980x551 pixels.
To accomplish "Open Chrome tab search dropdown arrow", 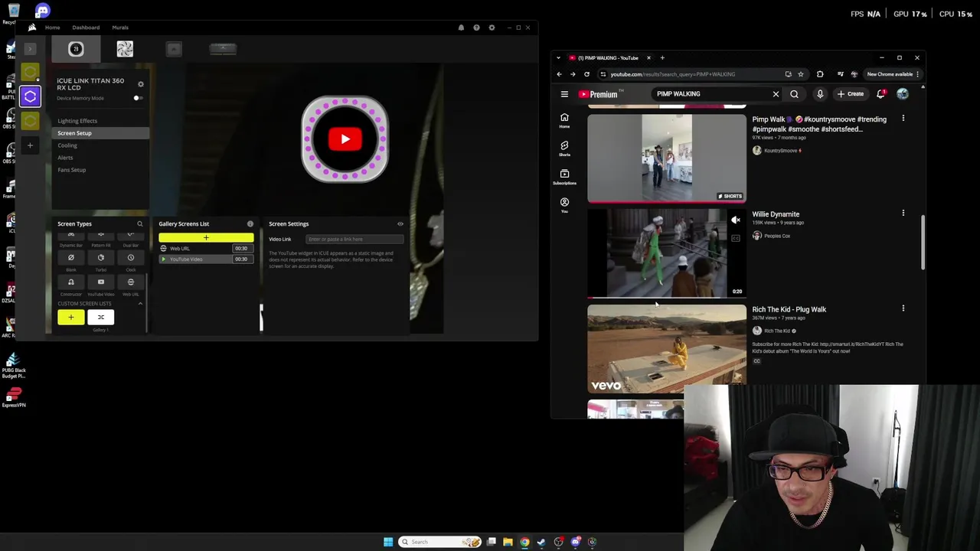I will [558, 58].
